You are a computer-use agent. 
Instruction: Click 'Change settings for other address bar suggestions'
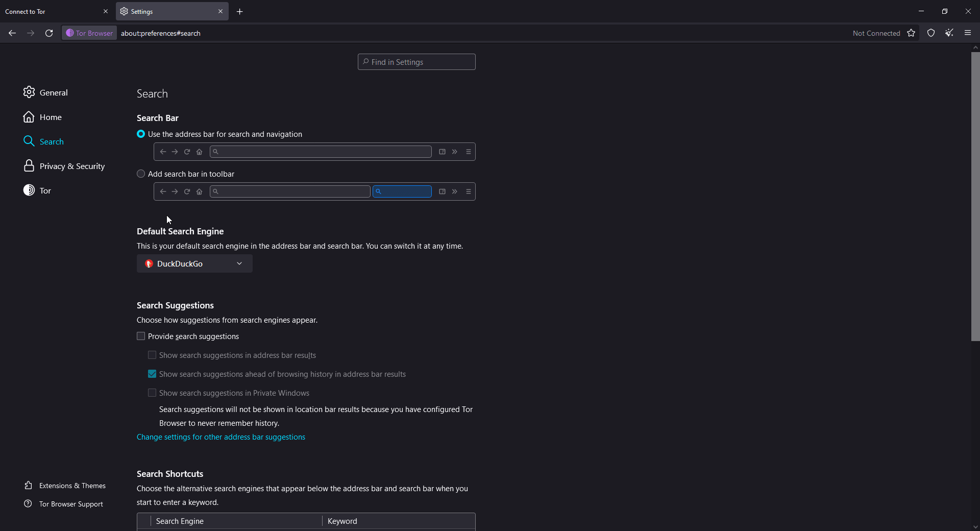[x=221, y=437]
